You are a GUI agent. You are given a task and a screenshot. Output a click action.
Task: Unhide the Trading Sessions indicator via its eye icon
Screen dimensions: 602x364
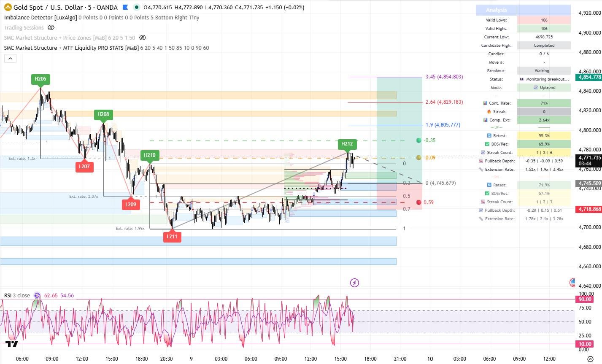tap(51, 27)
